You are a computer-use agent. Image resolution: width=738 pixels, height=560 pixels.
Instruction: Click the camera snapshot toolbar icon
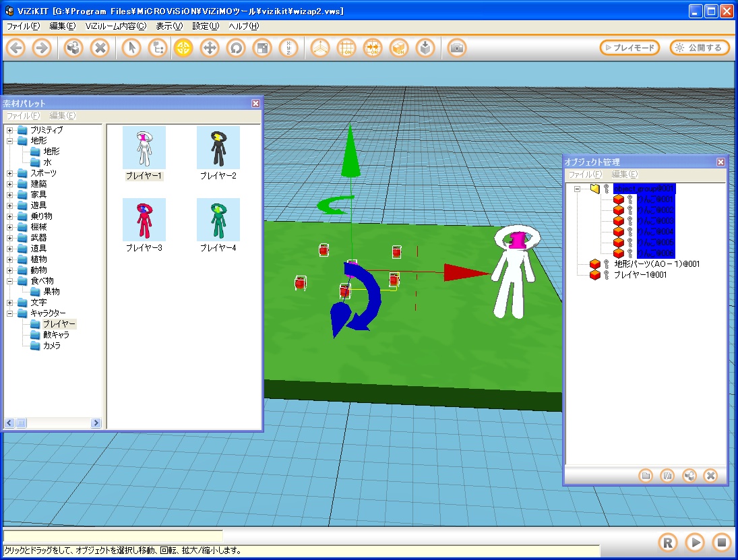click(x=457, y=48)
